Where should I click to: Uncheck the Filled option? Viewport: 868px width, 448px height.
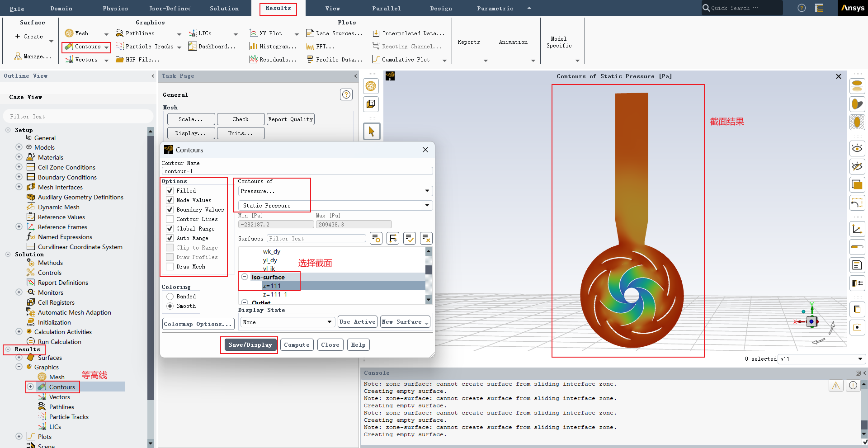[x=170, y=191]
